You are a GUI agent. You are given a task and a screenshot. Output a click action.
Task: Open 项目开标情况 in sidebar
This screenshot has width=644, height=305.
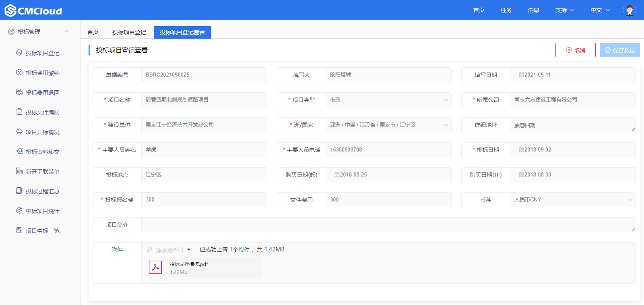(x=43, y=132)
